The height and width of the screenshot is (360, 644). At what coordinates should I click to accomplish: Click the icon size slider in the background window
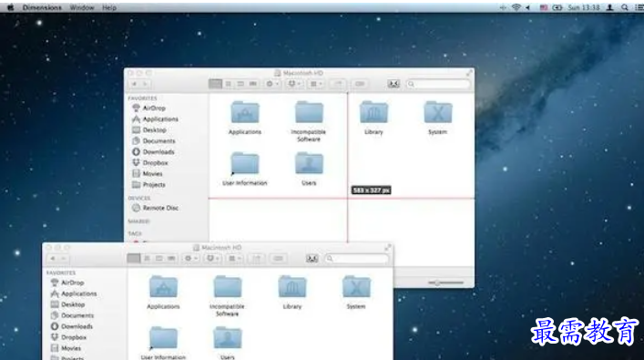445,283
